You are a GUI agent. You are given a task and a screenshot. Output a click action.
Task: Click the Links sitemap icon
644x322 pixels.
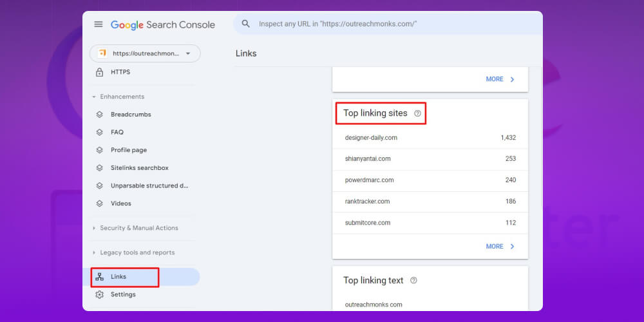coord(99,277)
